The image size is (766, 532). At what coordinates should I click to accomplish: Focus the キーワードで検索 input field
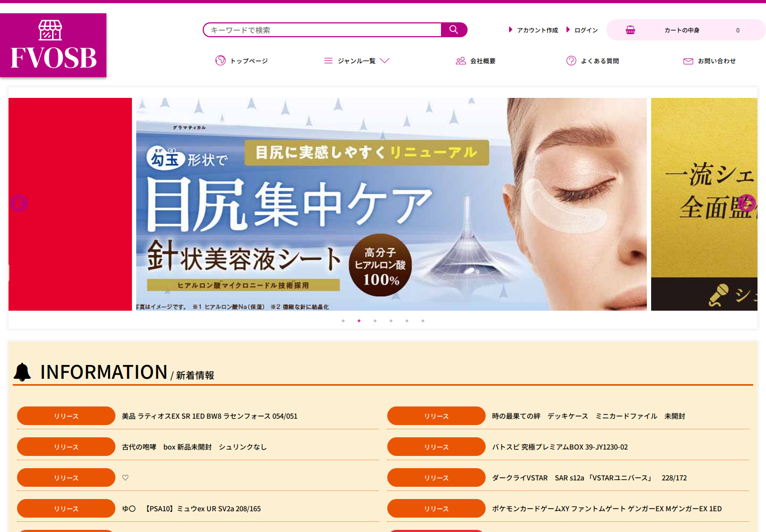[322, 30]
